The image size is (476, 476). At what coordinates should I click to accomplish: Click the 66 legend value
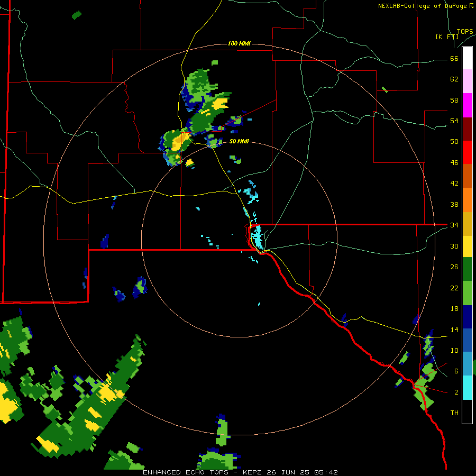click(454, 58)
